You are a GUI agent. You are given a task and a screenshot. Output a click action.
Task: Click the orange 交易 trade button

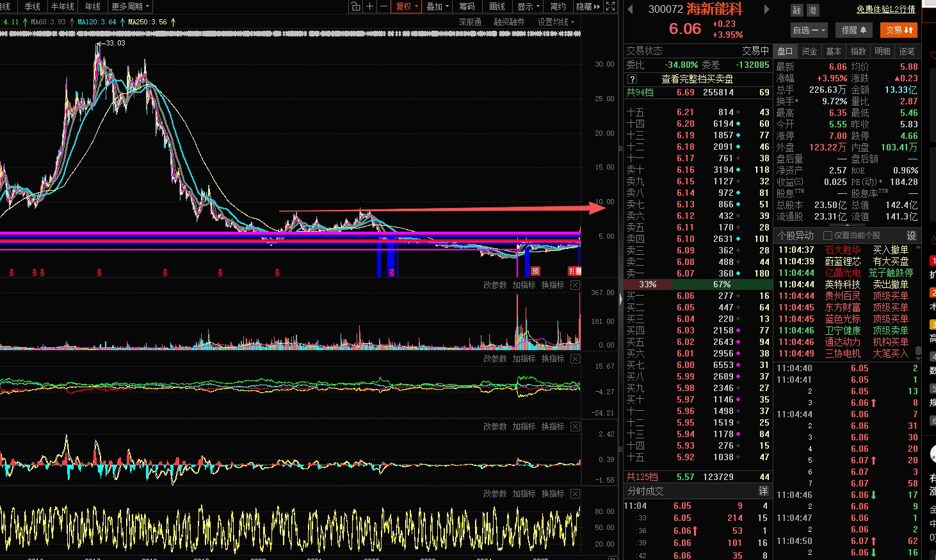click(x=899, y=30)
